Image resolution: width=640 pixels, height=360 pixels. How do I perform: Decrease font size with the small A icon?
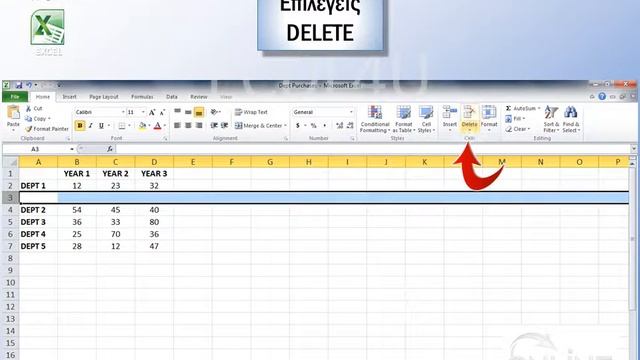162,112
